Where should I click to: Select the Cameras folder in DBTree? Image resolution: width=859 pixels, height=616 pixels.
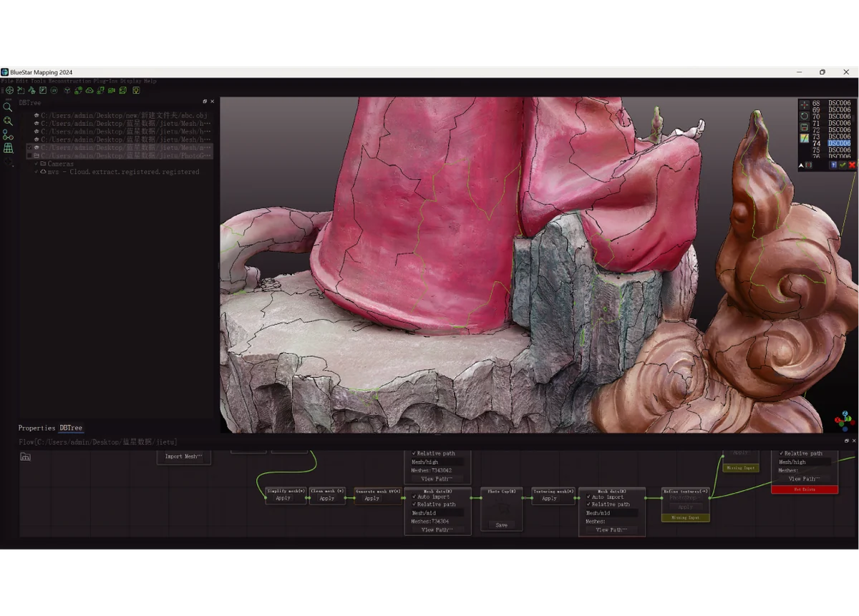pyautogui.click(x=61, y=164)
